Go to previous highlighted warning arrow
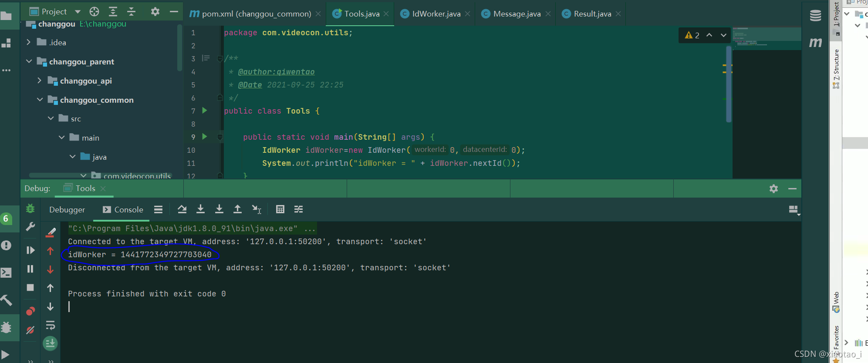 click(x=709, y=35)
